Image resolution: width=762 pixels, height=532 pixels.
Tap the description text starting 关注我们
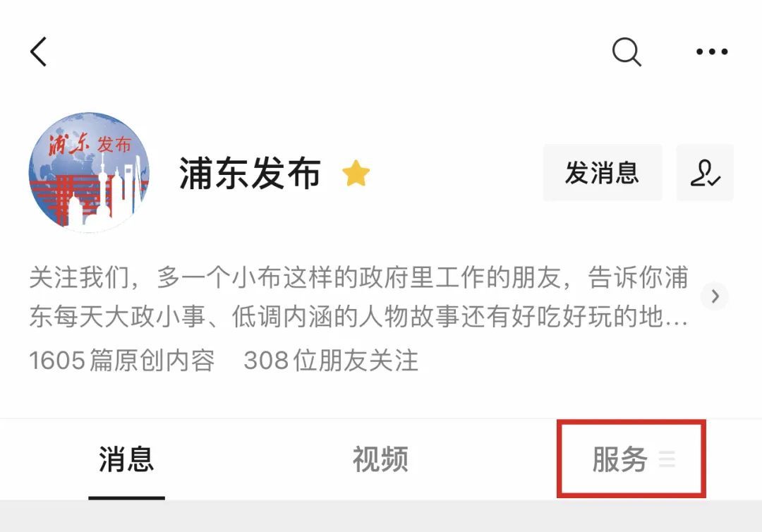(x=358, y=296)
